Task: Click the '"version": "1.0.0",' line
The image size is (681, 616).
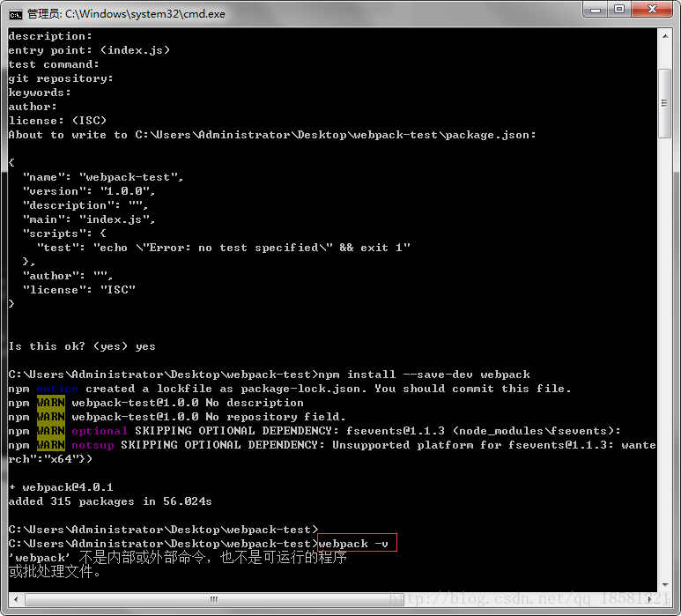Action: pos(89,191)
